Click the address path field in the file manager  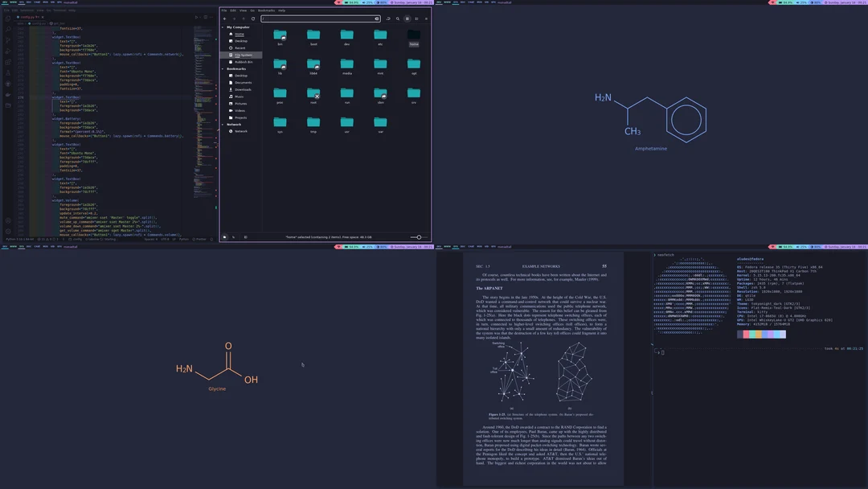point(321,18)
